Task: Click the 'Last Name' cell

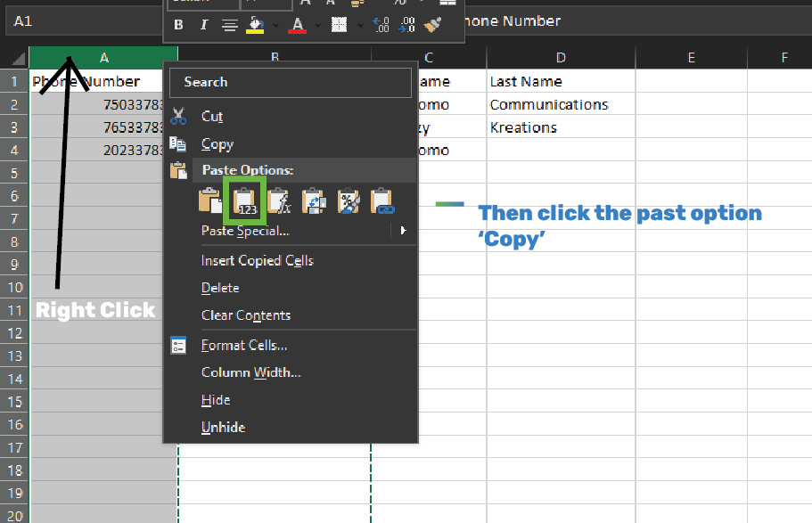Action: 561,81
